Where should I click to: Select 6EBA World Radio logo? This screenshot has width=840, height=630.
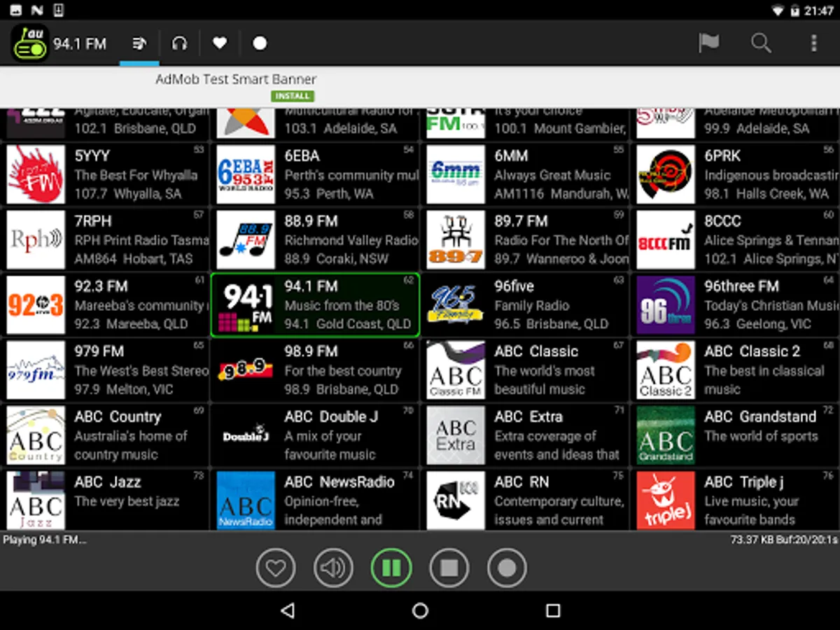coord(246,174)
